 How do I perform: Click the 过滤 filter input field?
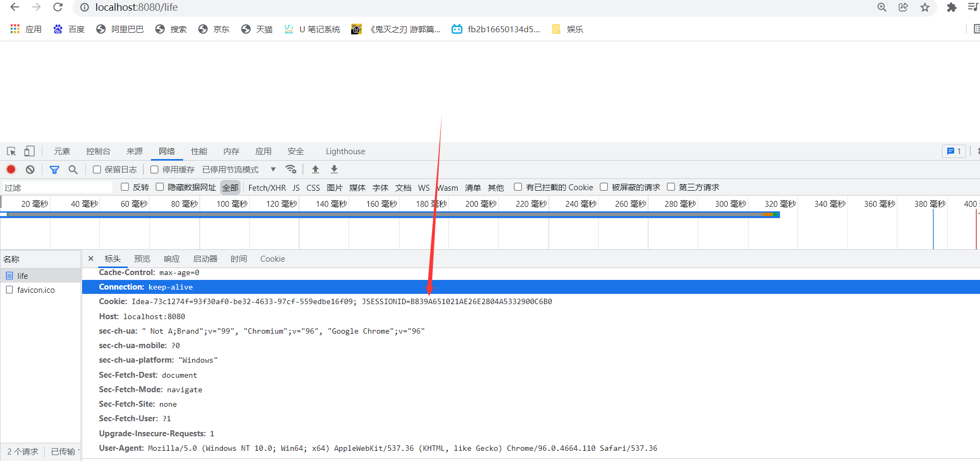pyautogui.click(x=57, y=188)
